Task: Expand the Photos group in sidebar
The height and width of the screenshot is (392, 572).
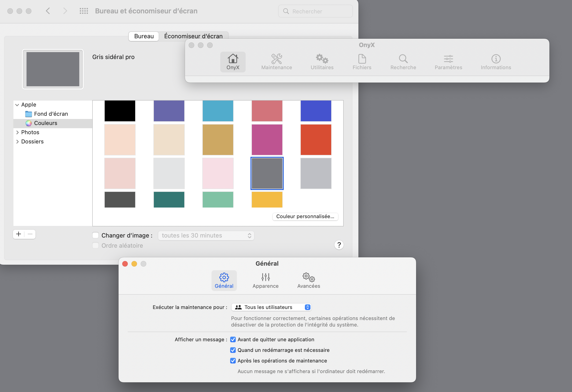Action: 17,132
